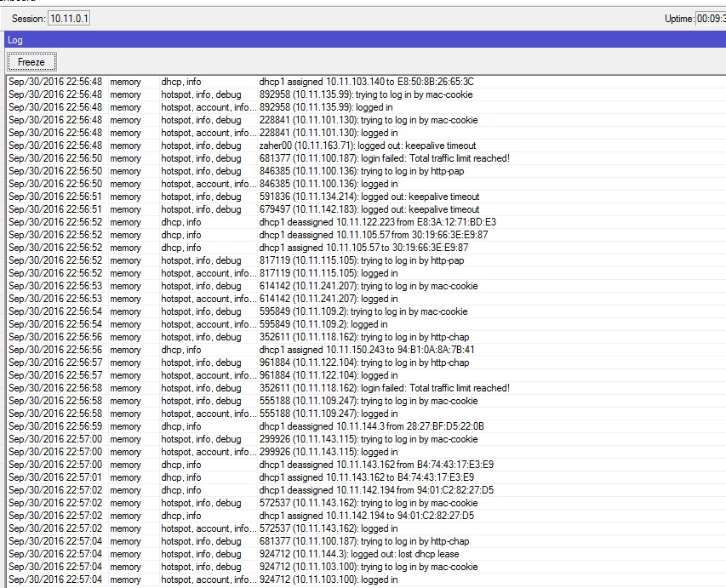Select row '614142 (10.11.241.207): logged in'
726x588 pixels.
pyautogui.click(x=366, y=299)
